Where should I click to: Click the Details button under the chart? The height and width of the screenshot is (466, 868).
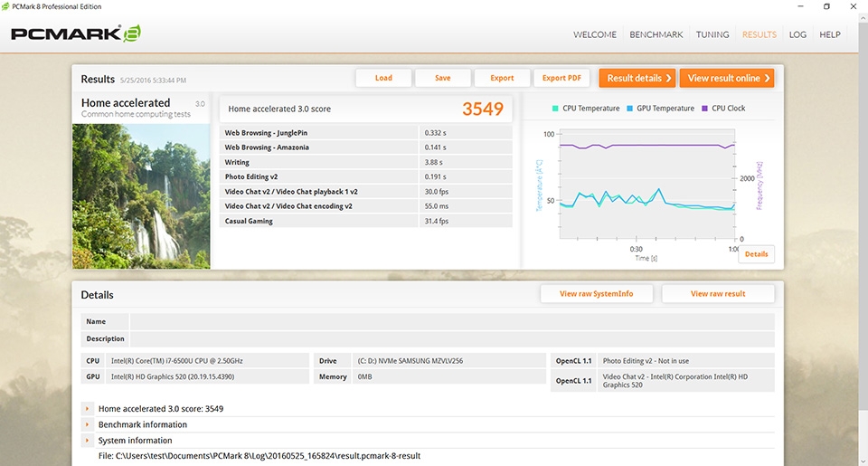756,254
